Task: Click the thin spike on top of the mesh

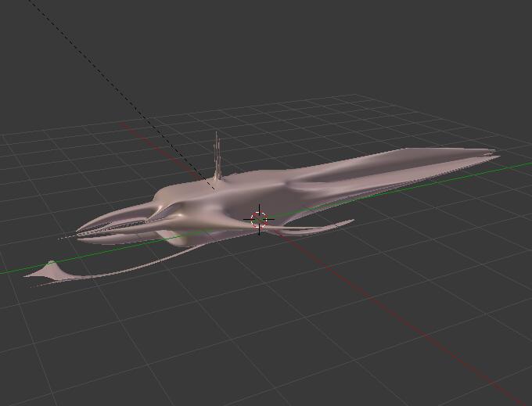Action: click(217, 156)
